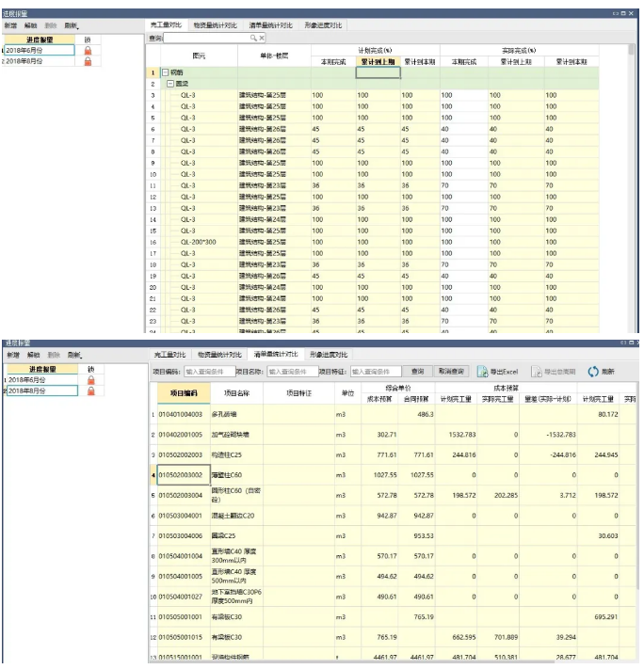Click the magnifier icon in the top search box

pyautogui.click(x=253, y=38)
